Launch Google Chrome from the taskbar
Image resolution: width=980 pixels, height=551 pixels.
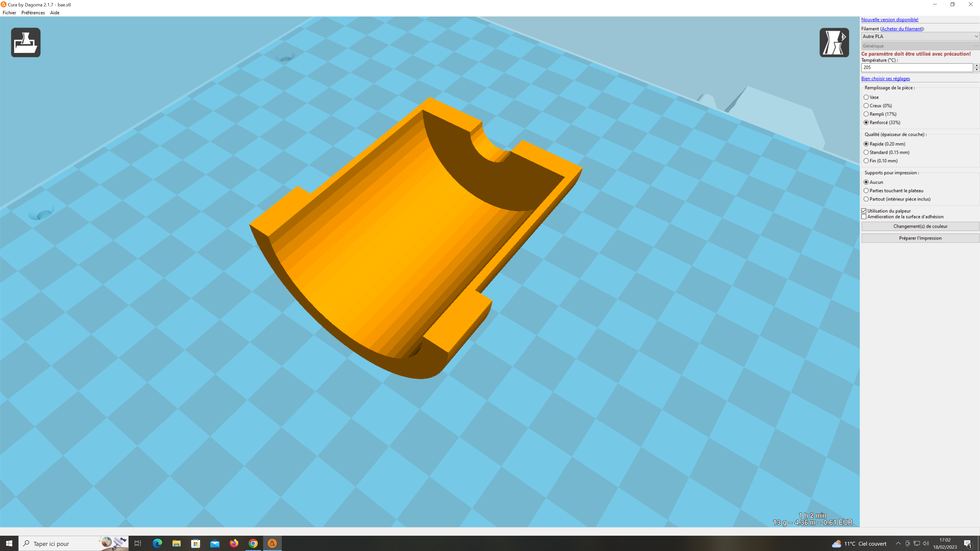point(253,543)
